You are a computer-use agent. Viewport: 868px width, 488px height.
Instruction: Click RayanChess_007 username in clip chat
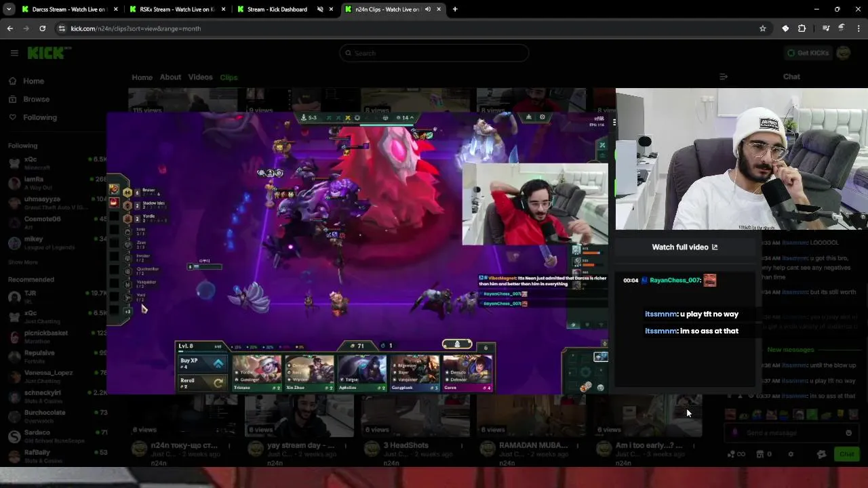(675, 280)
